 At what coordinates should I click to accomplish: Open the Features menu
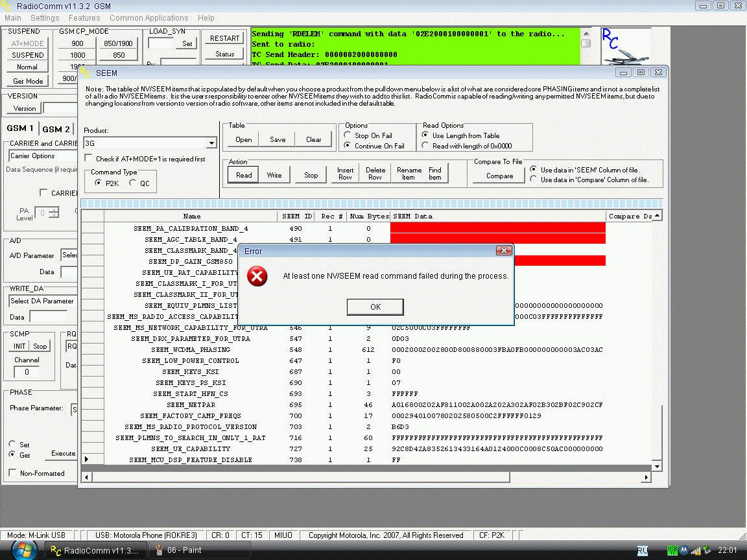click(84, 17)
